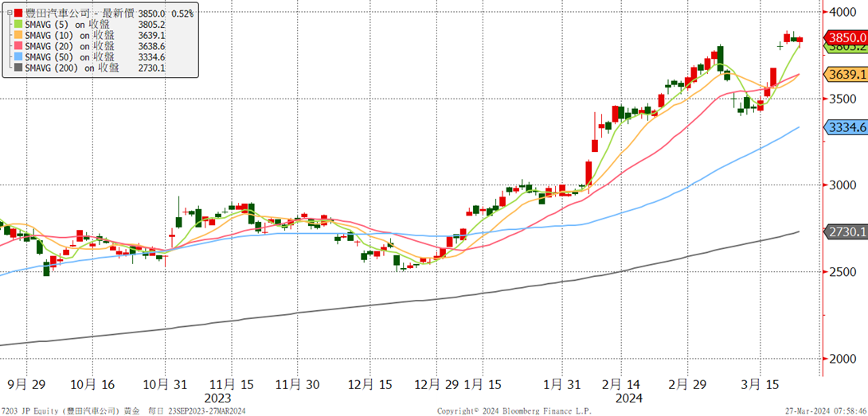Click the 12月 29 date axis label
This screenshot has height=416, width=868.
(x=436, y=384)
